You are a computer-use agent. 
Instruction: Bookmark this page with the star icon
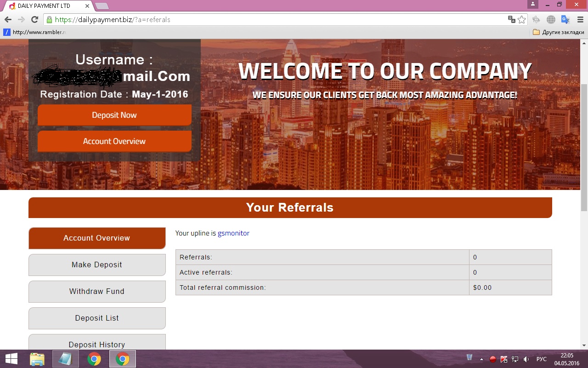click(522, 20)
